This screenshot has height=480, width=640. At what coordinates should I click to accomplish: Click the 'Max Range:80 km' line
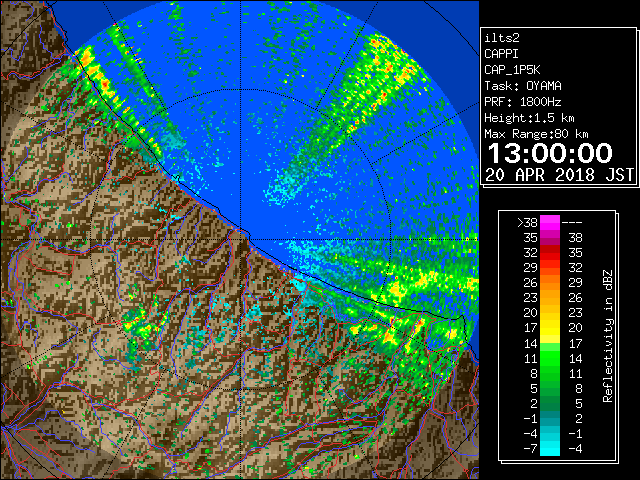pyautogui.click(x=536, y=134)
